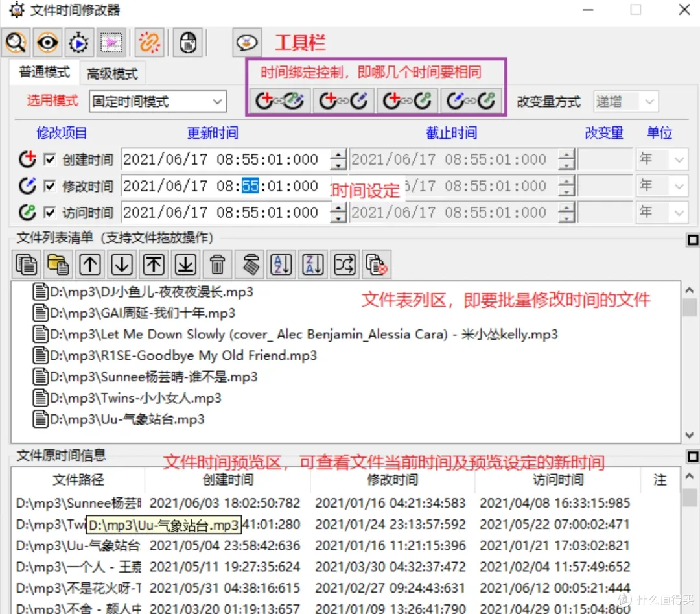The height and width of the screenshot is (614, 700).
Task: Sort file list Z to A
Action: tap(314, 265)
